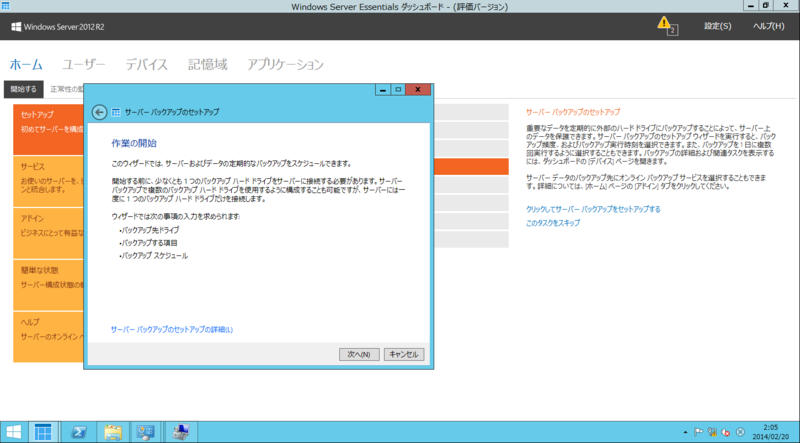Image resolution: width=800 pixels, height=443 pixels.
Task: Click the computer installer taskbar icon
Action: (x=182, y=432)
